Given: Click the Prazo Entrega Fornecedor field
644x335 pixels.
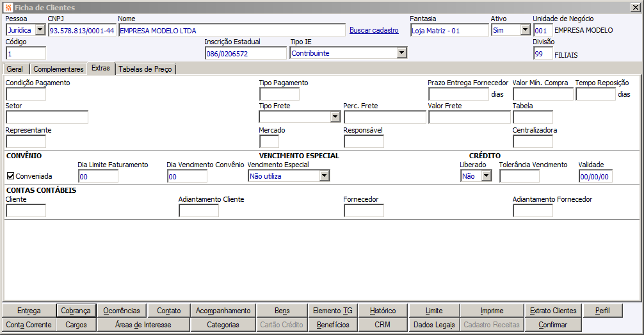Looking at the screenshot, I should click(x=459, y=94).
